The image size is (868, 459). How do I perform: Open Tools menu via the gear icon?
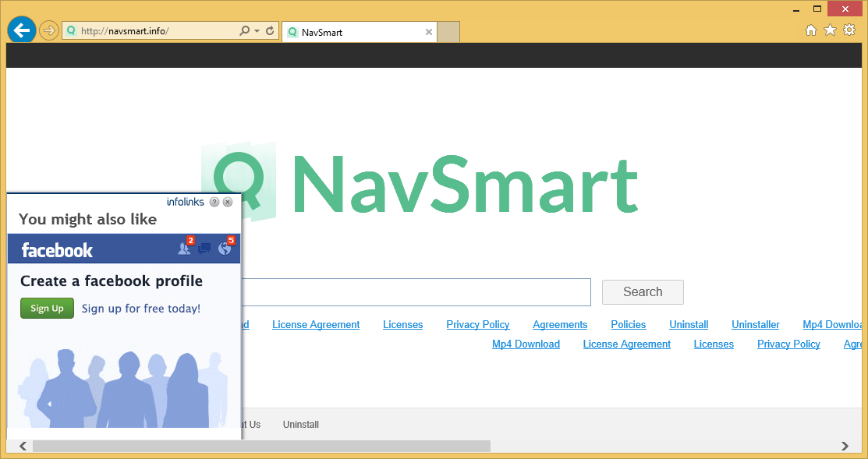tap(849, 30)
